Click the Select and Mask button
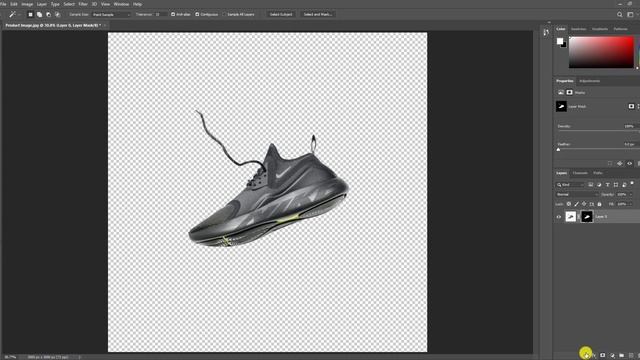 click(318, 14)
